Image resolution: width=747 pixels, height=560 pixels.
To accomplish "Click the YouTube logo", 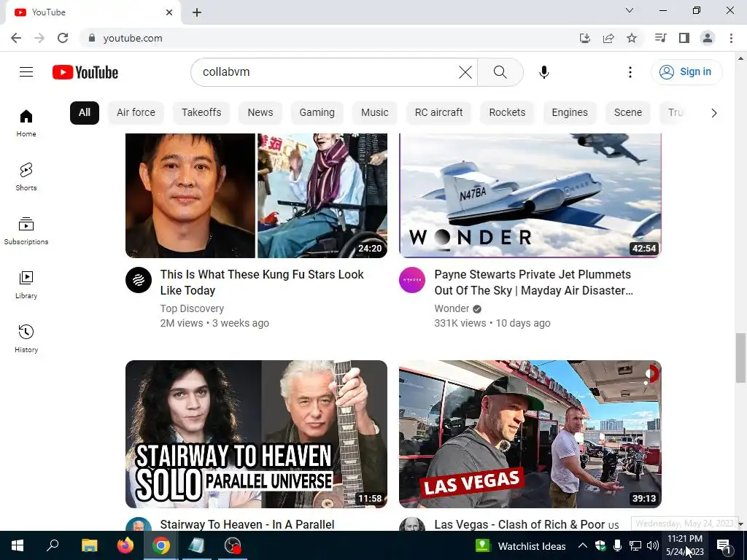I will pos(85,72).
